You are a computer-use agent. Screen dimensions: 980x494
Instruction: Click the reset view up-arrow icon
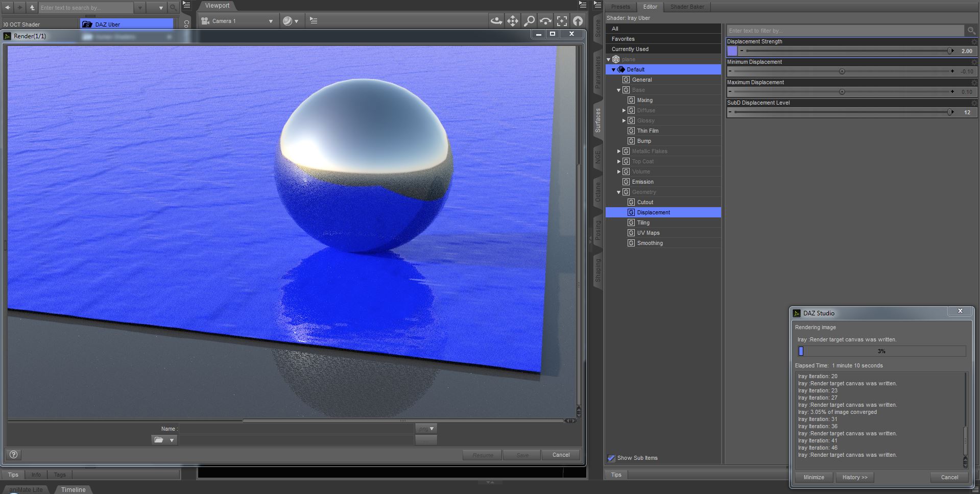click(x=578, y=21)
